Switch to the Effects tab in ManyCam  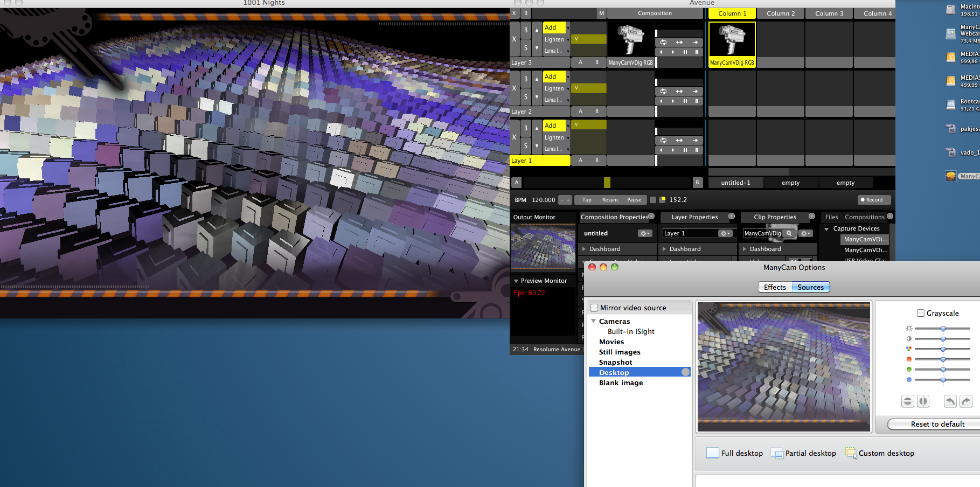click(x=775, y=287)
